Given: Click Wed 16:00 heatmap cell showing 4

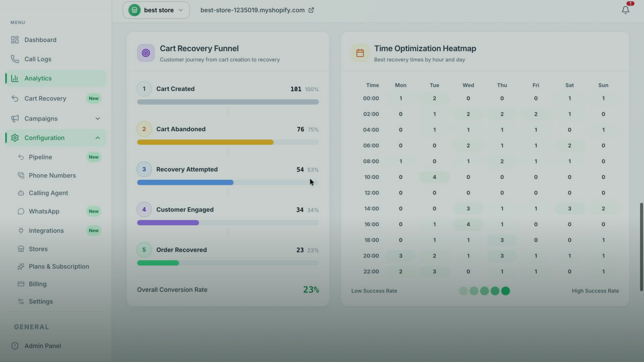Looking at the screenshot, I should pyautogui.click(x=468, y=224).
